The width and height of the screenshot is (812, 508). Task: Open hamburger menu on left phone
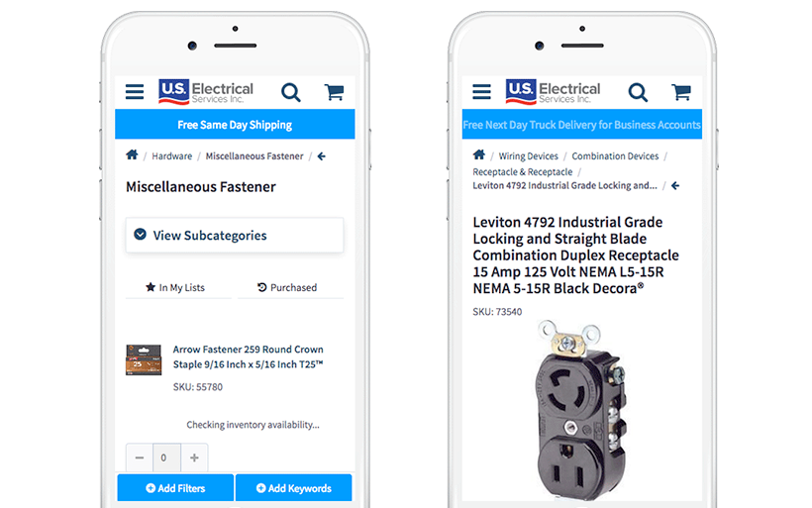[135, 92]
